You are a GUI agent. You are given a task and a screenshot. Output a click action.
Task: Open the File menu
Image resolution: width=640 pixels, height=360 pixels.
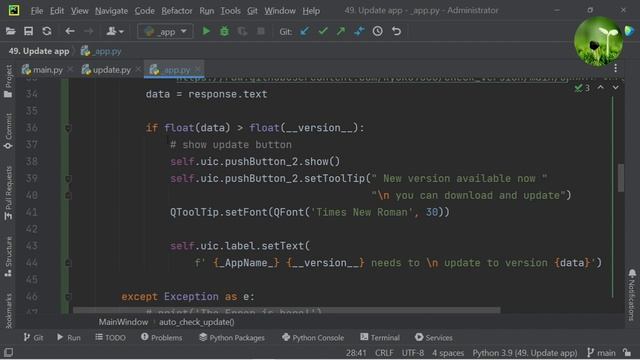point(37,11)
